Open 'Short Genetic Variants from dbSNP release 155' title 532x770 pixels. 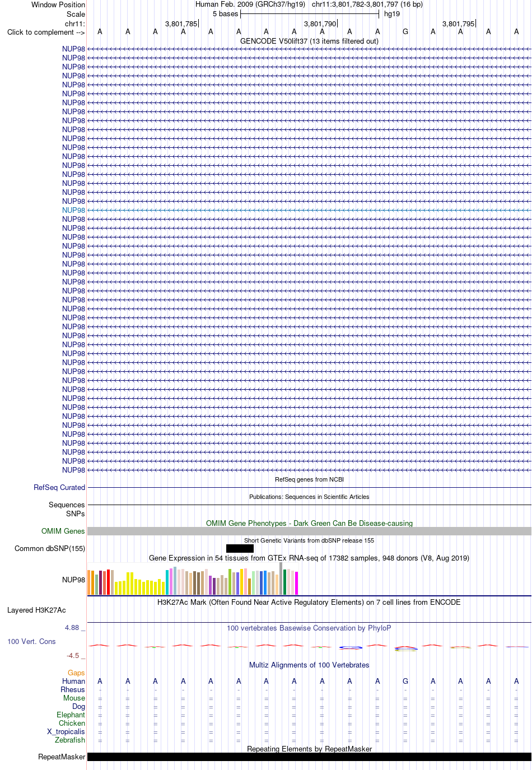pyautogui.click(x=309, y=540)
